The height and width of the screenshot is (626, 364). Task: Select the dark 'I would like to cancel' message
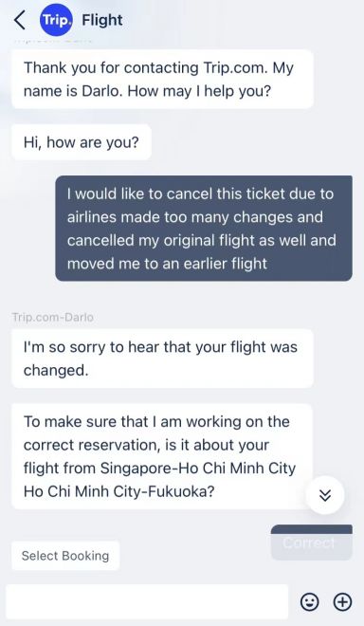click(x=204, y=229)
